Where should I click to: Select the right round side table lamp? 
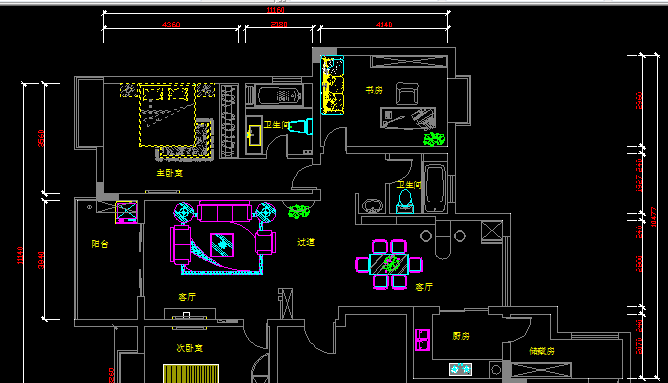(x=265, y=212)
